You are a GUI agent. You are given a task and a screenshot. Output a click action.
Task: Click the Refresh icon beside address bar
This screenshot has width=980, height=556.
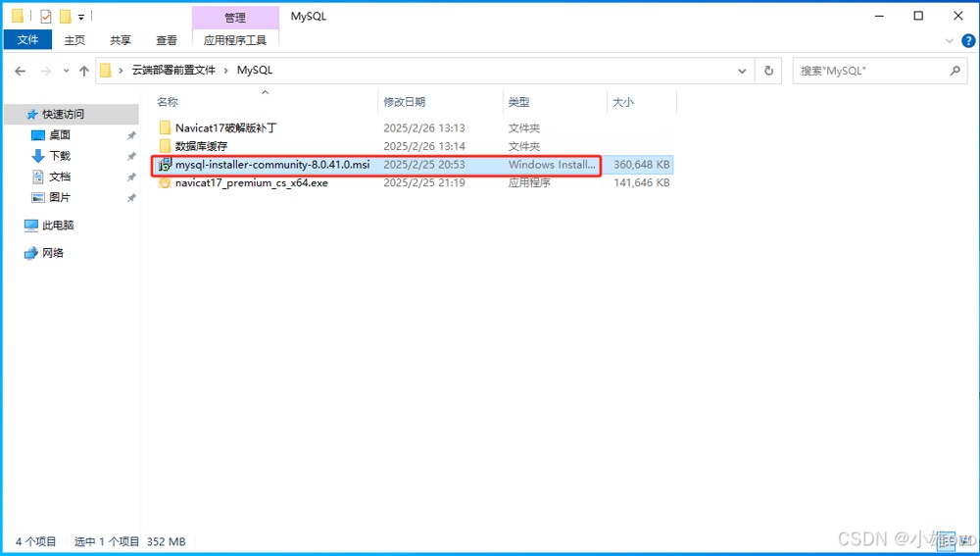(769, 71)
